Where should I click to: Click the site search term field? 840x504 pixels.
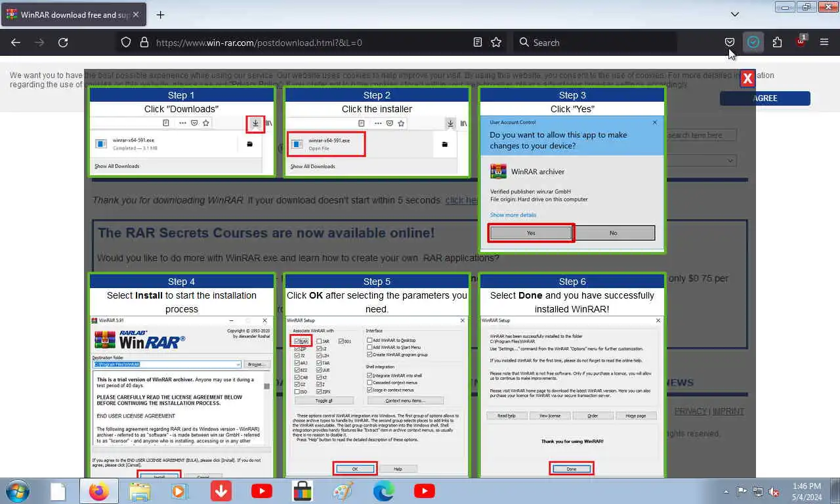(x=702, y=135)
